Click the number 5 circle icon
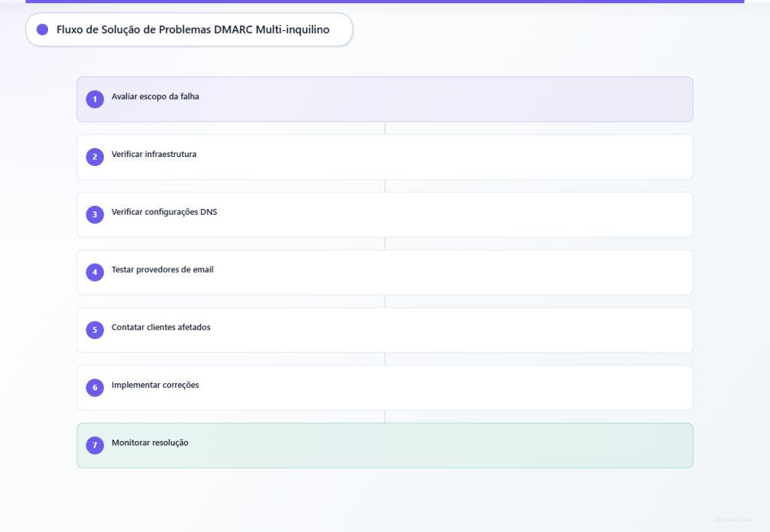This screenshot has width=770, height=532. [x=95, y=329]
